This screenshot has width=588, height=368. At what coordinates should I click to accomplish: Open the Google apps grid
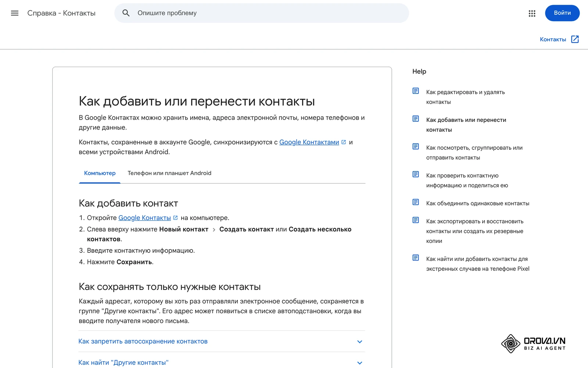pos(532,13)
